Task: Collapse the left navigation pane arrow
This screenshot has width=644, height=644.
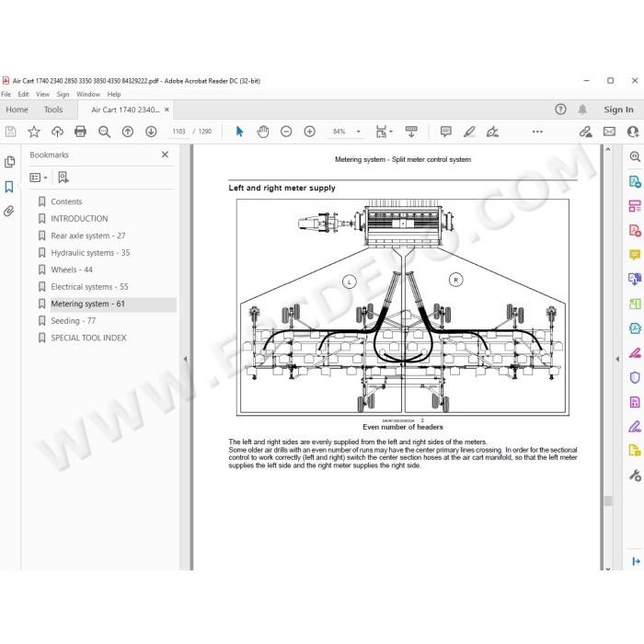Action: click(x=185, y=359)
